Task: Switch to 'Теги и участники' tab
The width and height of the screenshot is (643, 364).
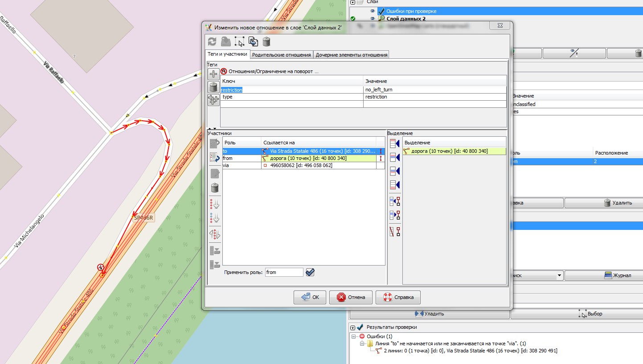Action: click(228, 54)
